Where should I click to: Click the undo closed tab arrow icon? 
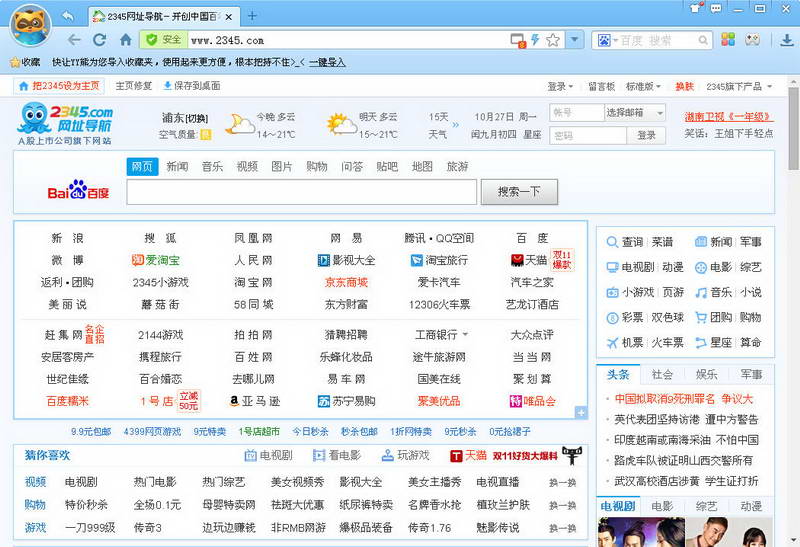[x=67, y=16]
